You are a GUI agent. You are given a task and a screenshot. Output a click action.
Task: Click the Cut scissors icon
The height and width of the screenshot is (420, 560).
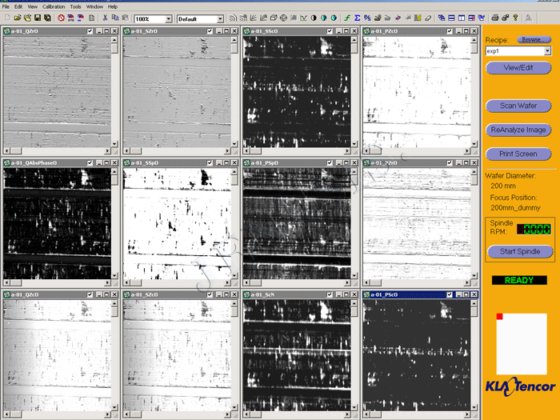point(105,18)
